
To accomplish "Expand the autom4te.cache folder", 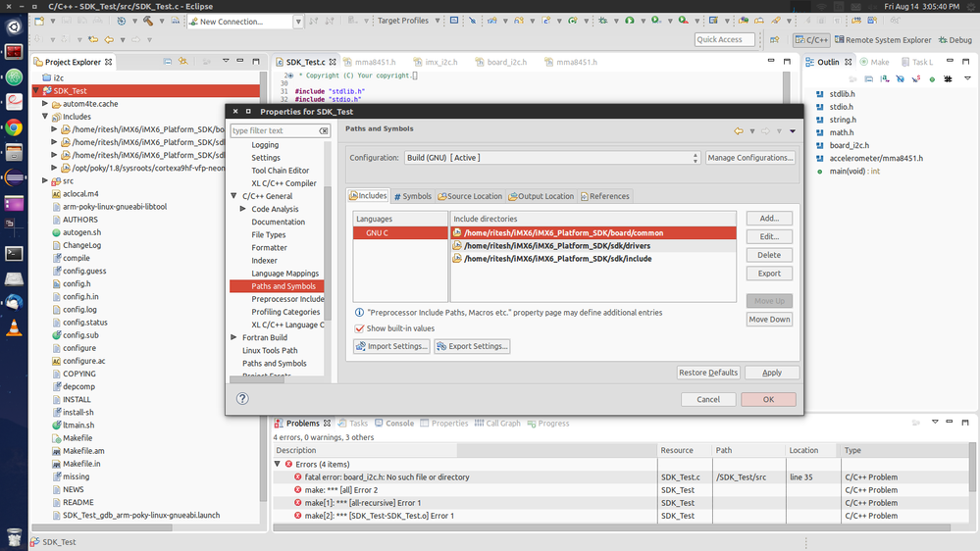I will 45,104.
